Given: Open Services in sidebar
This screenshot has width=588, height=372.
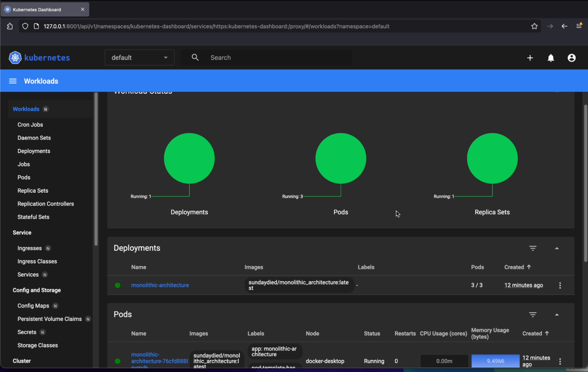Looking at the screenshot, I should coord(28,275).
